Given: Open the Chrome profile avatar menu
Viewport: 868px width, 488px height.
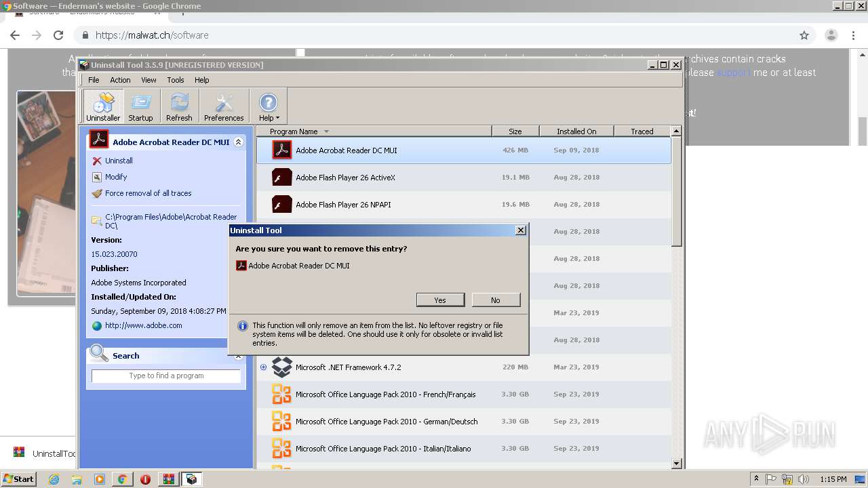Looking at the screenshot, I should tap(831, 35).
